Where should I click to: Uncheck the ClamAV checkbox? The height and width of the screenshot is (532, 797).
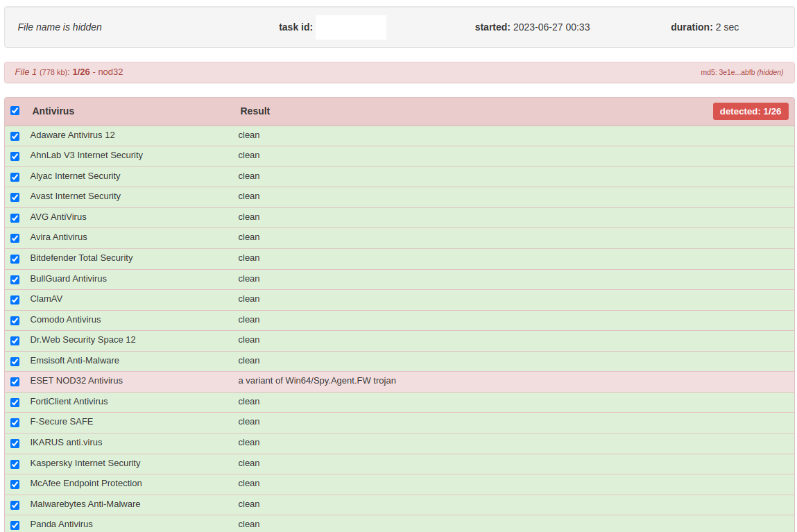pos(15,300)
